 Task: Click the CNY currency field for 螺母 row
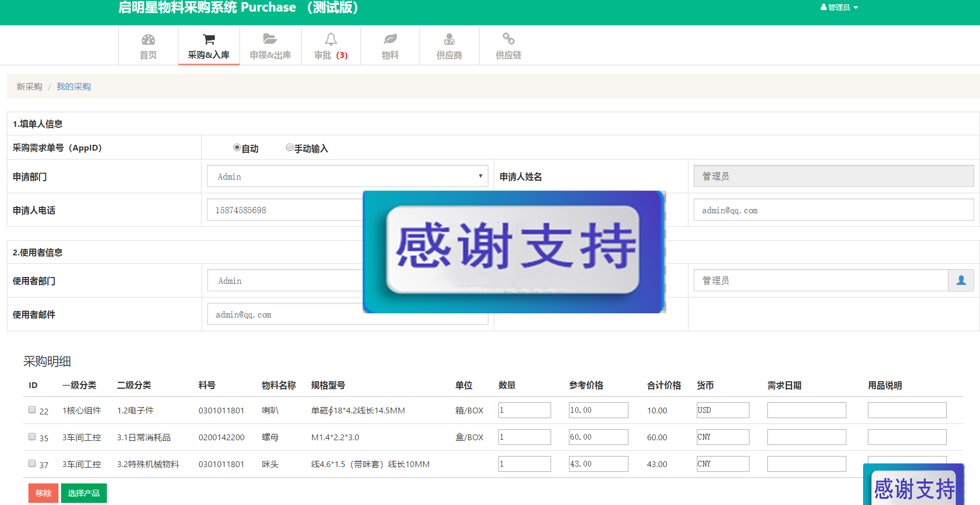(723, 437)
